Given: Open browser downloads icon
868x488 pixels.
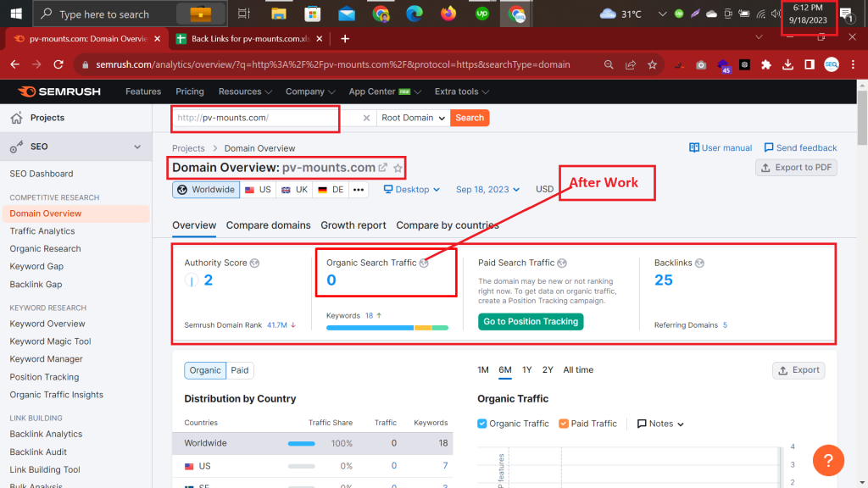Looking at the screenshot, I should (787, 64).
